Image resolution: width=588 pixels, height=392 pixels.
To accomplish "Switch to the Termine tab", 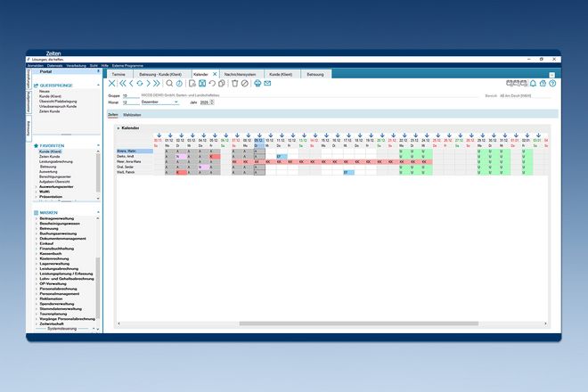I will click(x=118, y=74).
